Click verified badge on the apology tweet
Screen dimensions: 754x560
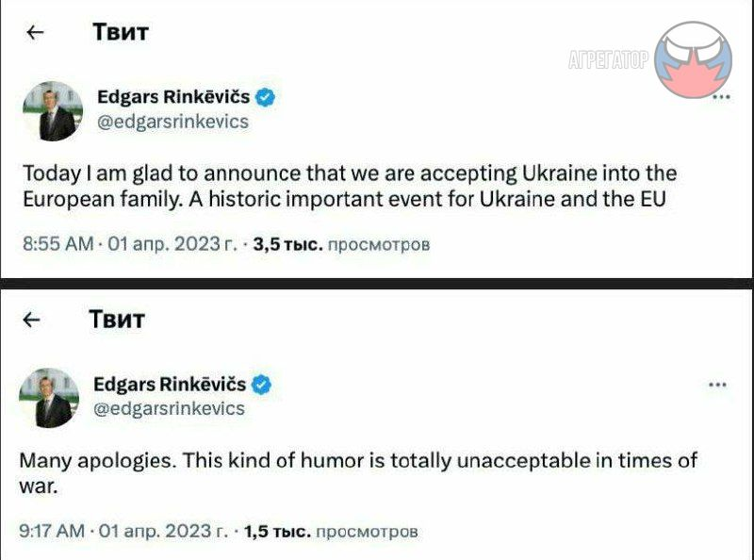click(x=263, y=385)
